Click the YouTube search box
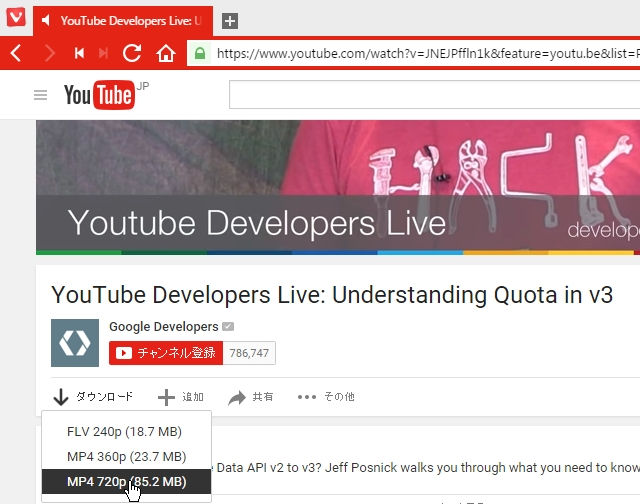This screenshot has width=640, height=504. (434, 95)
